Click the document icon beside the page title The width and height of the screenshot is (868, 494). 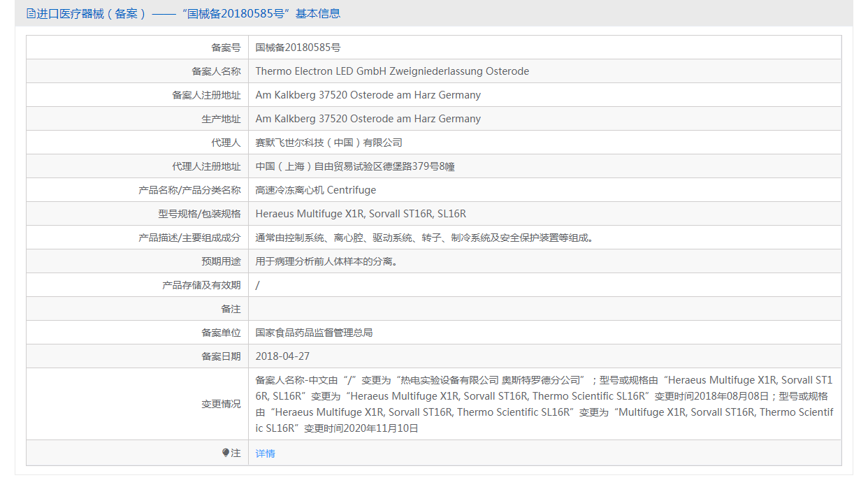pos(31,13)
